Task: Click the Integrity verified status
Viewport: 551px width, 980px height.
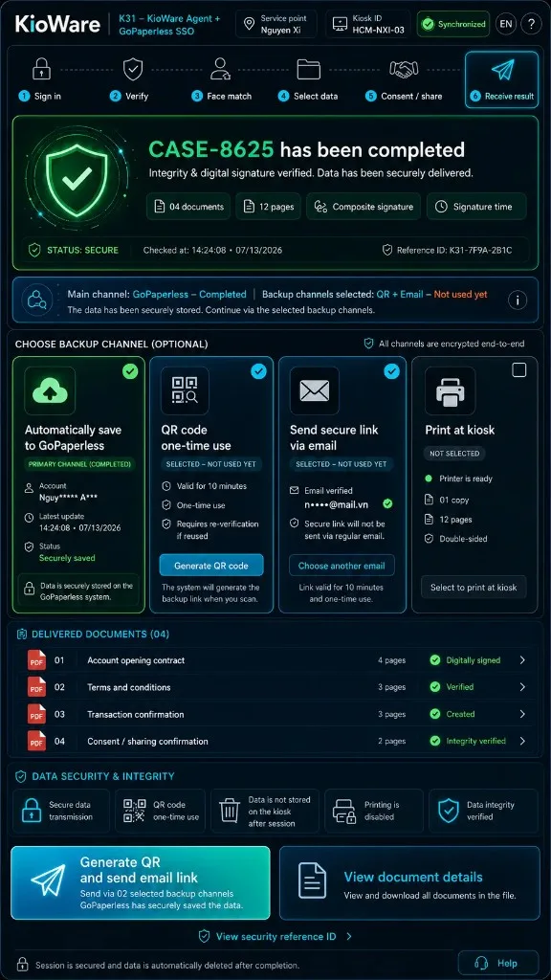Action: 467,742
